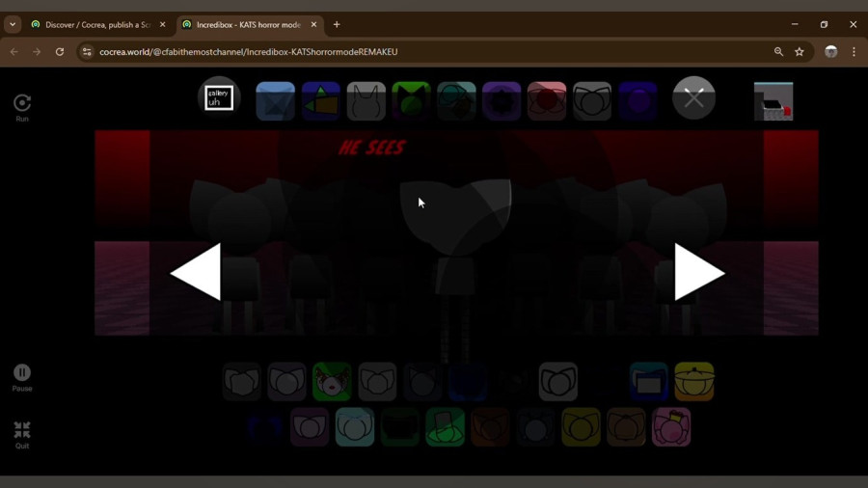
Task: Open the Chrome three-dot menu
Action: 854,51
